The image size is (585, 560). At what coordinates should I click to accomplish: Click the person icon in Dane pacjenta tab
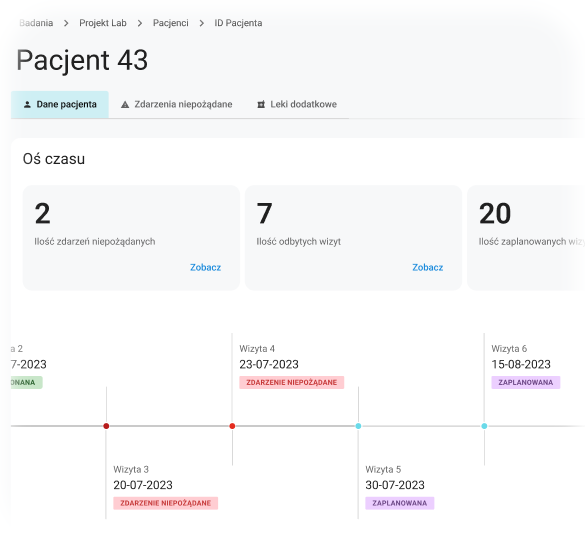pyautogui.click(x=27, y=105)
